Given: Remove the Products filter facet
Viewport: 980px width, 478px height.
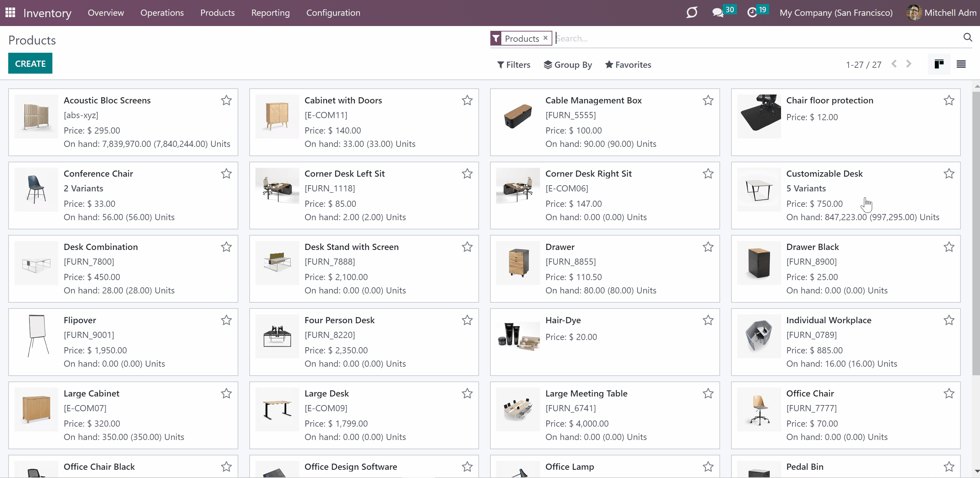Looking at the screenshot, I should 545,38.
